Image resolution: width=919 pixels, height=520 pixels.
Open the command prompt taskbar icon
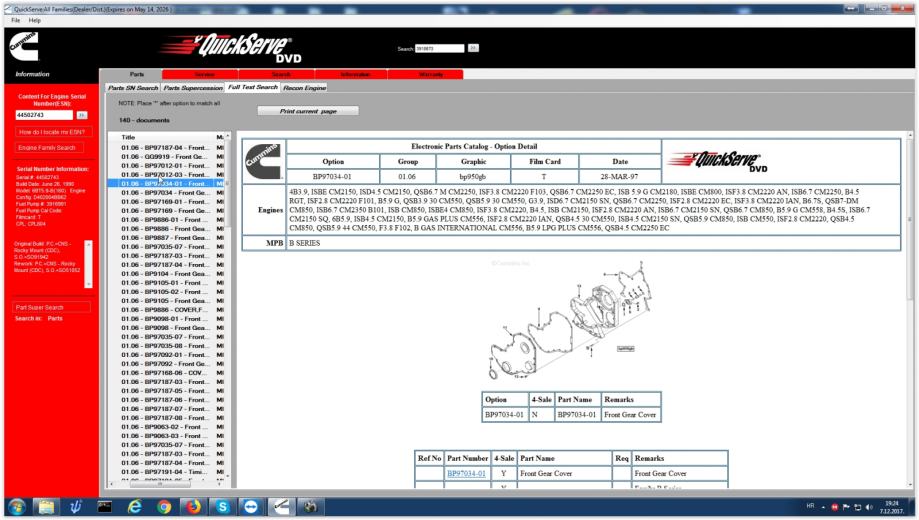104,507
